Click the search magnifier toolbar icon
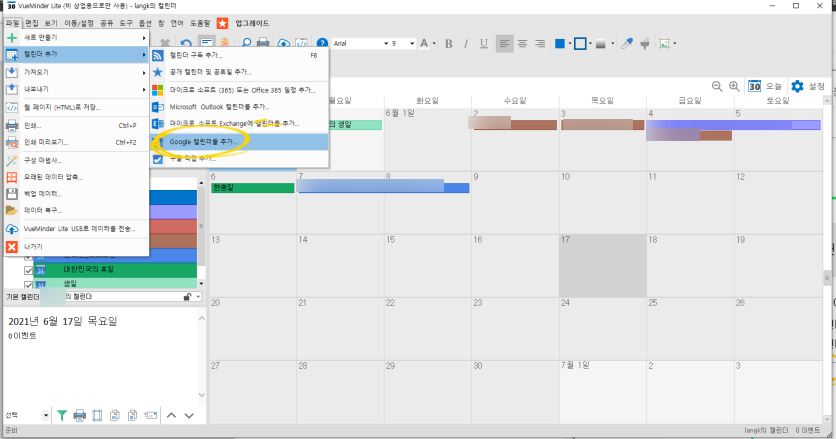The width and height of the screenshot is (836, 439). pos(246,43)
